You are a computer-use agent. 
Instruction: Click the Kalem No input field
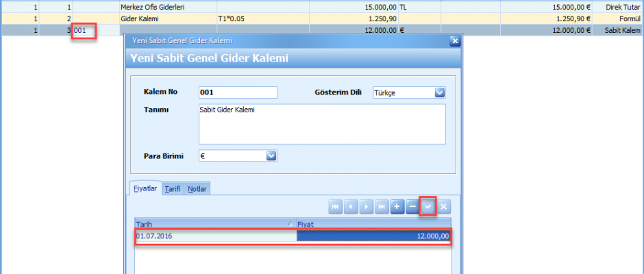click(238, 92)
